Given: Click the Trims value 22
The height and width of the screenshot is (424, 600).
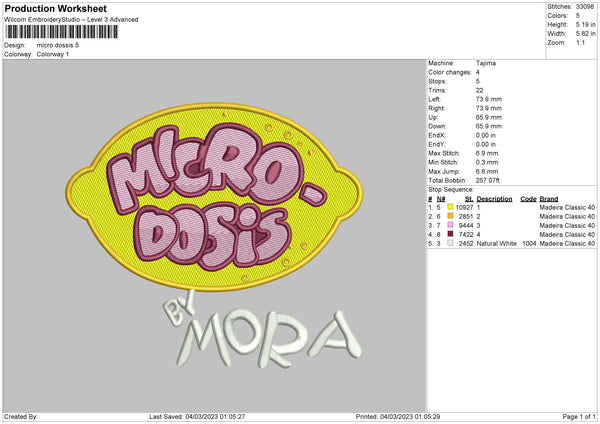Looking at the screenshot, I should pos(479,90).
